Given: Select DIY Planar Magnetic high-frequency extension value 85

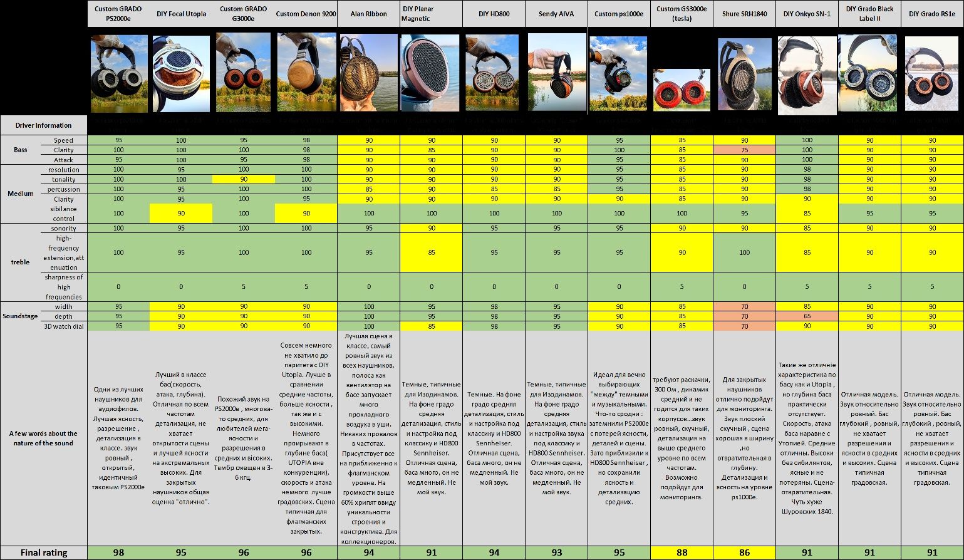Looking at the screenshot, I should click(431, 252).
